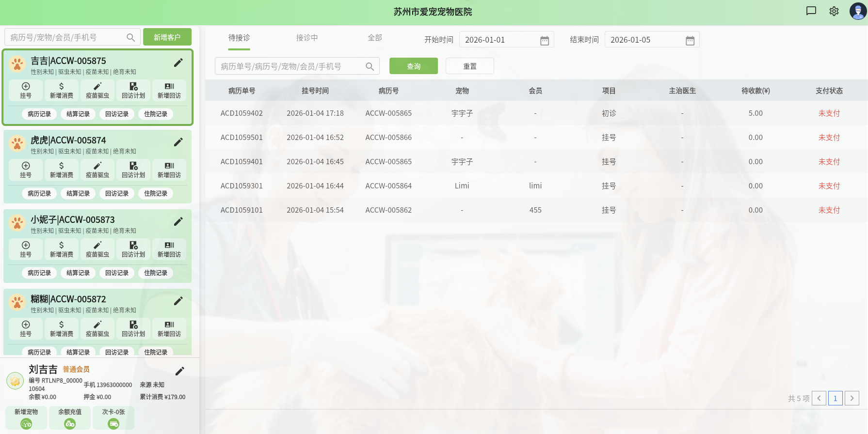The image size is (868, 434).
Task: Open the messages chat icon
Action: 811,11
